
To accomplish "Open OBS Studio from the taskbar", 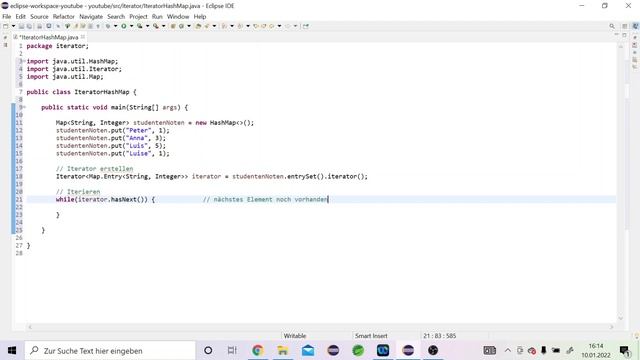I will tap(433, 351).
